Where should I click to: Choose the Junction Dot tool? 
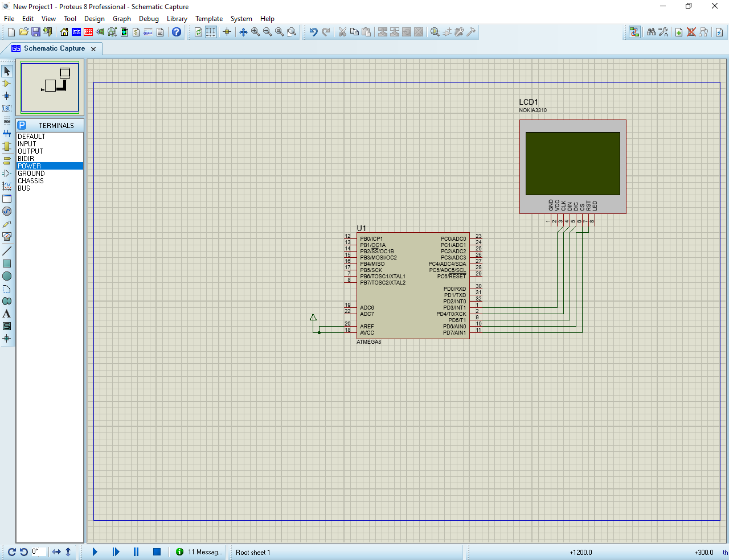(7, 96)
